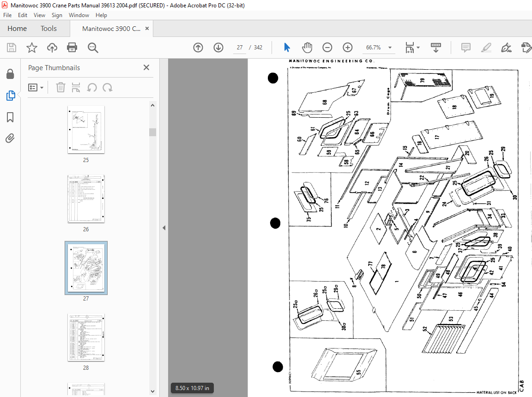Click the print pages thumbnail icon

76,87
